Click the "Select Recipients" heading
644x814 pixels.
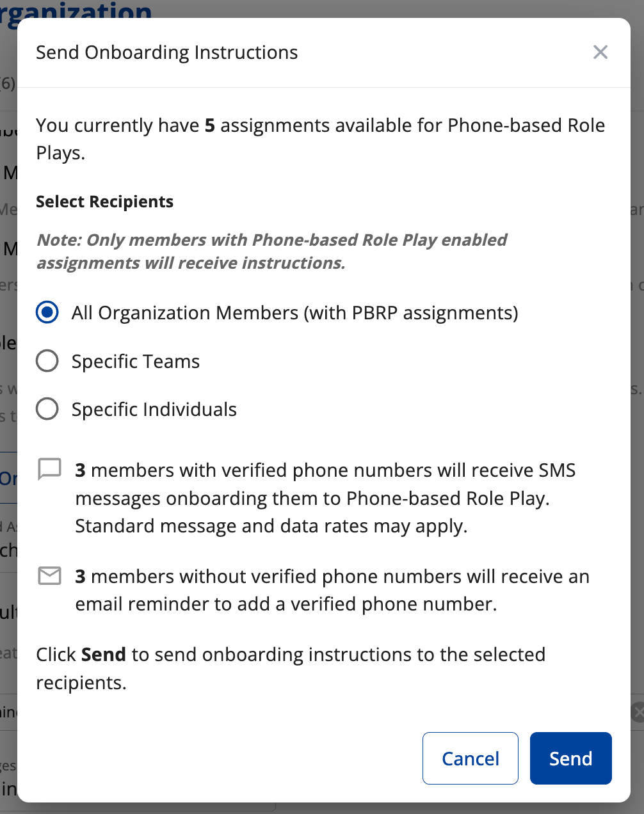[x=105, y=202]
